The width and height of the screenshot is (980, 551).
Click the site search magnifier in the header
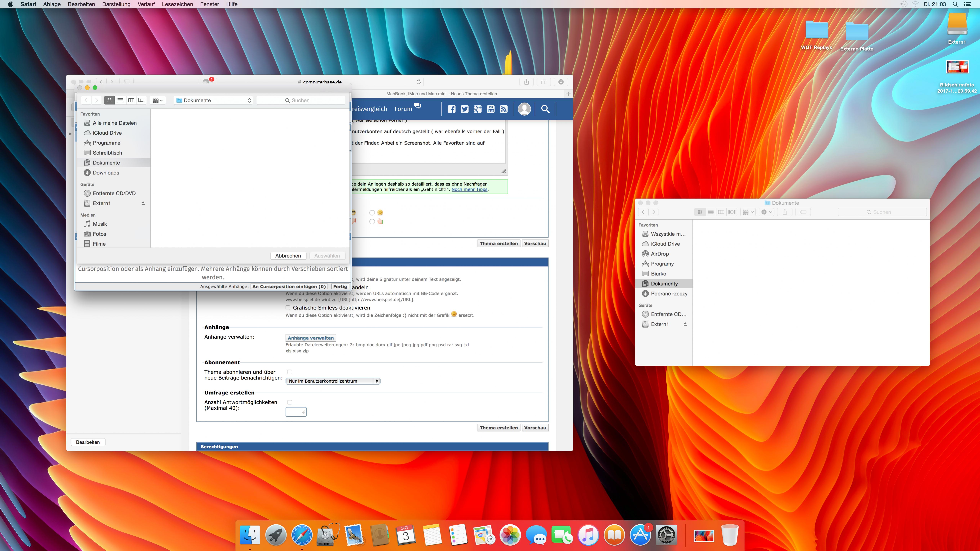coord(545,109)
